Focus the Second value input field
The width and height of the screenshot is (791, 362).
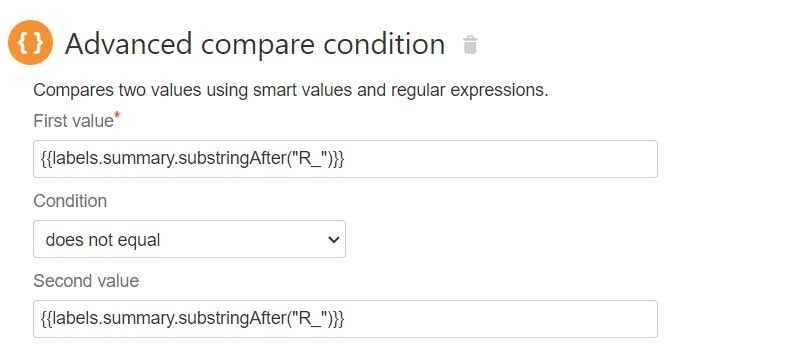[x=345, y=319]
